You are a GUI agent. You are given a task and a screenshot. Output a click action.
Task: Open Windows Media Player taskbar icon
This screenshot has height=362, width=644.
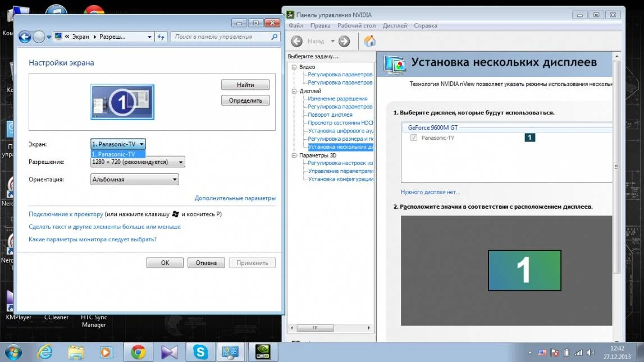pyautogui.click(x=106, y=352)
